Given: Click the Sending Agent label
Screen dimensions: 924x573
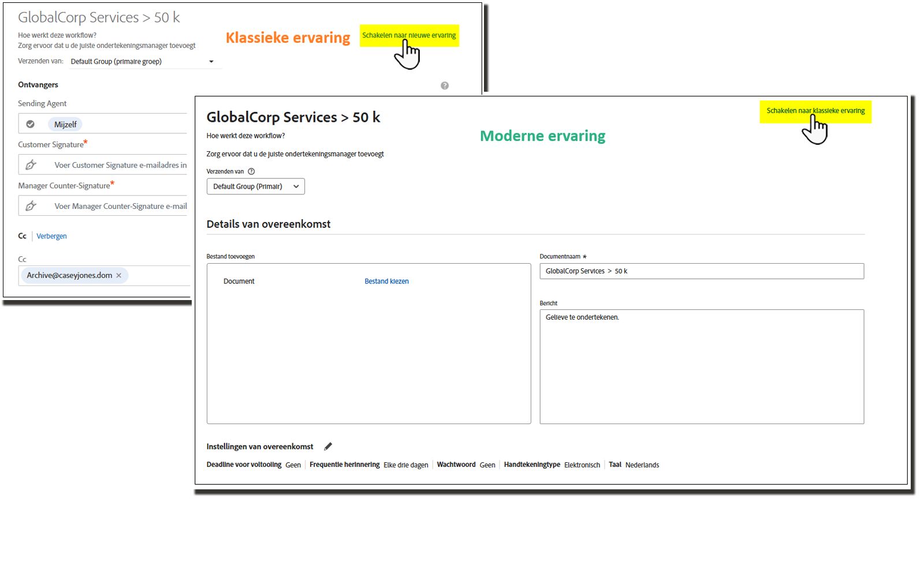Looking at the screenshot, I should (x=42, y=104).
